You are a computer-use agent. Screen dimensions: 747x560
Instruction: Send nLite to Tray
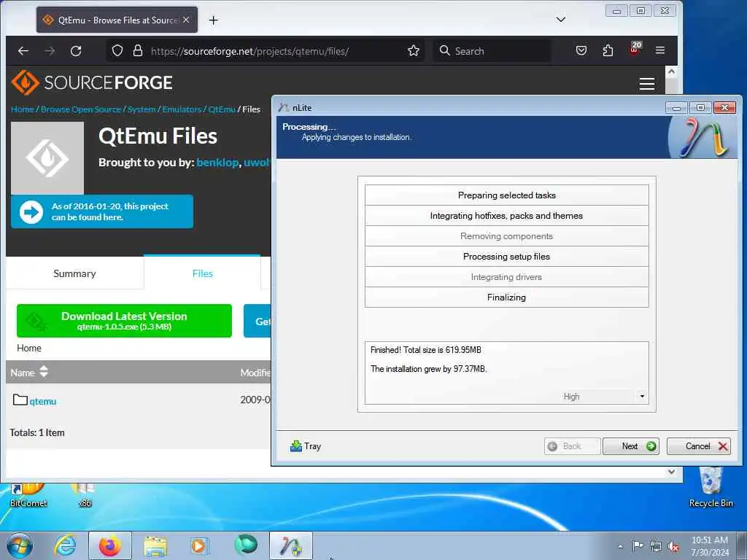coord(306,446)
